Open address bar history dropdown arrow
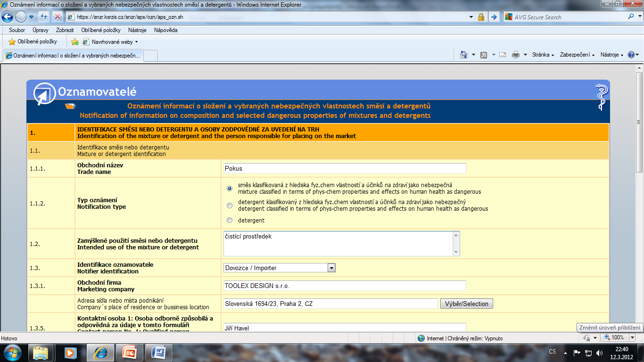Image resolution: width=644 pixels, height=362 pixels. point(471,17)
